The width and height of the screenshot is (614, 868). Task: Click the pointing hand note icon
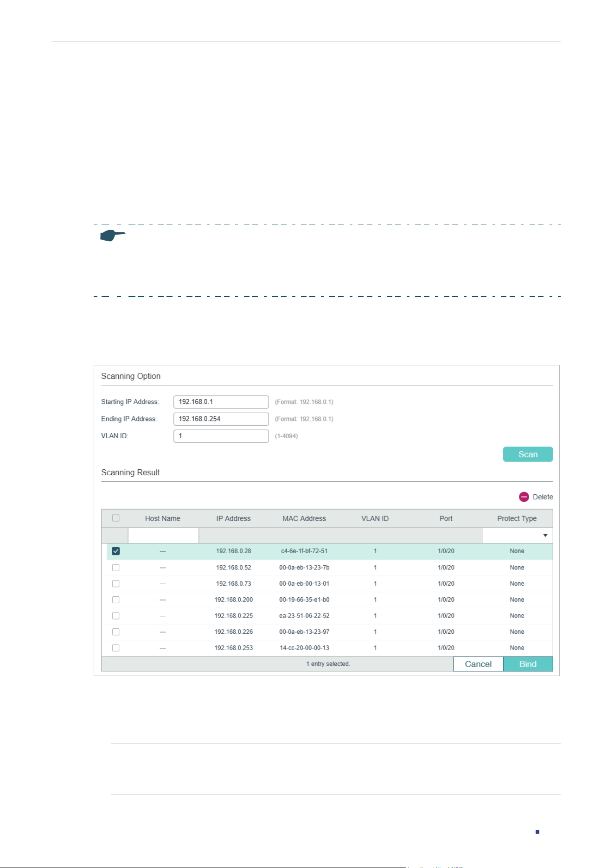pyautogui.click(x=113, y=235)
